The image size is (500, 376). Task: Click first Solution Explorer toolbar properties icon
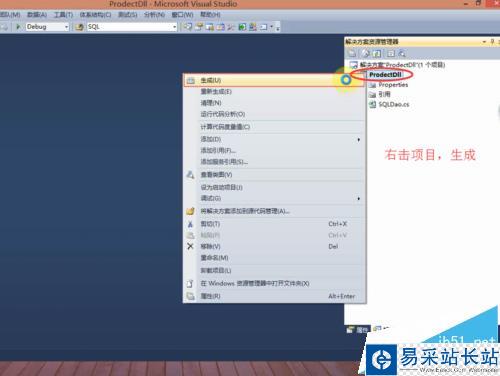point(352,53)
